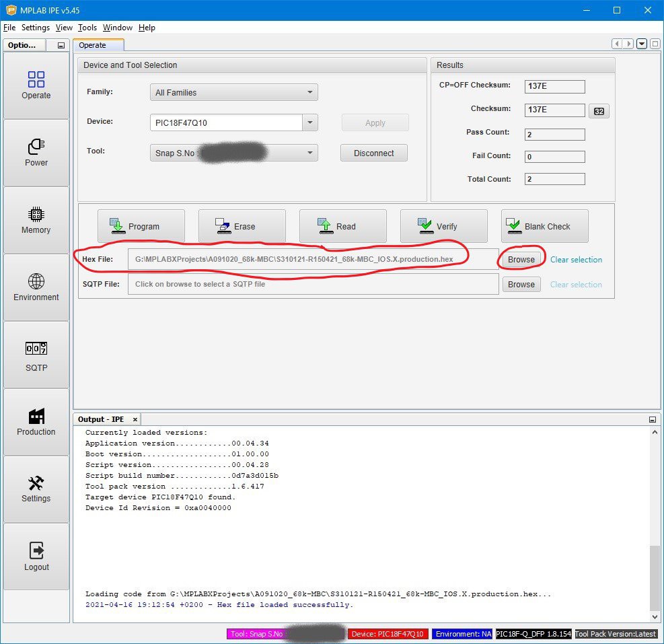
Task: Click 'Hex file loaded successfully' output line
Action: [219, 604]
